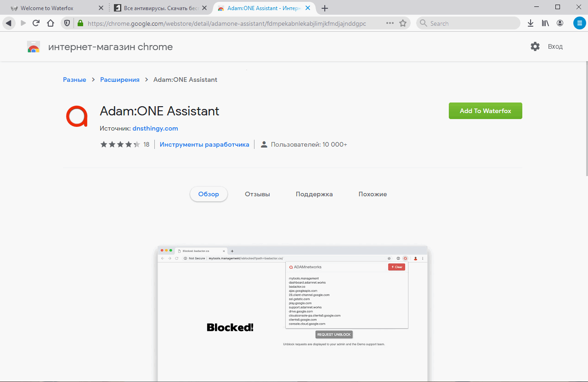Open the Waterfox account icon
This screenshot has height=382, width=588.
(x=560, y=23)
